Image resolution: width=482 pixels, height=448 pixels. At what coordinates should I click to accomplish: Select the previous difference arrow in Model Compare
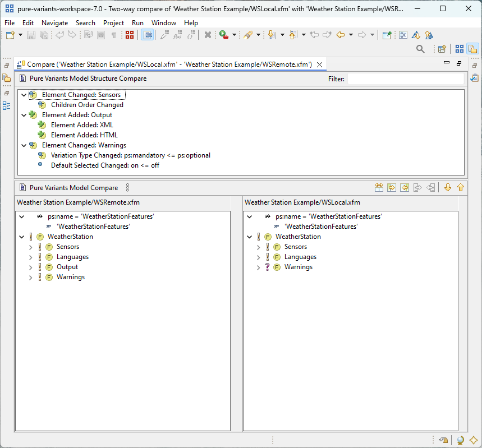(x=461, y=187)
